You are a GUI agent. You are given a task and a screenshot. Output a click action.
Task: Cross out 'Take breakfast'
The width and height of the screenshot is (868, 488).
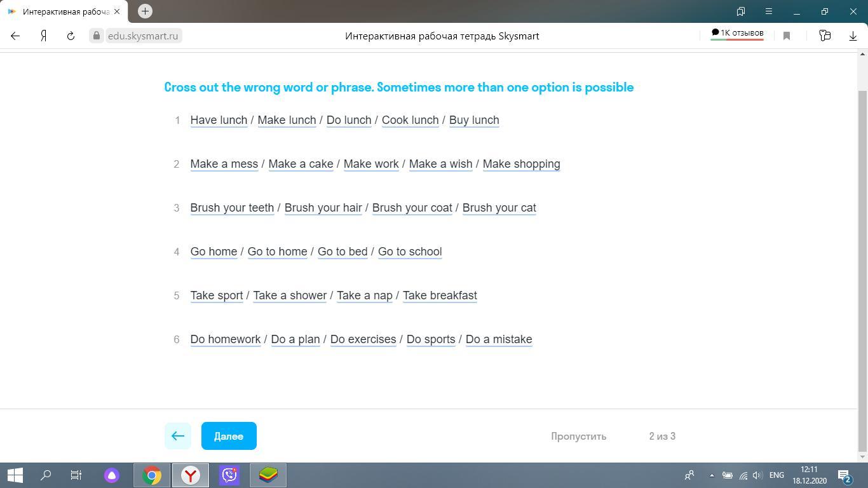440,295
